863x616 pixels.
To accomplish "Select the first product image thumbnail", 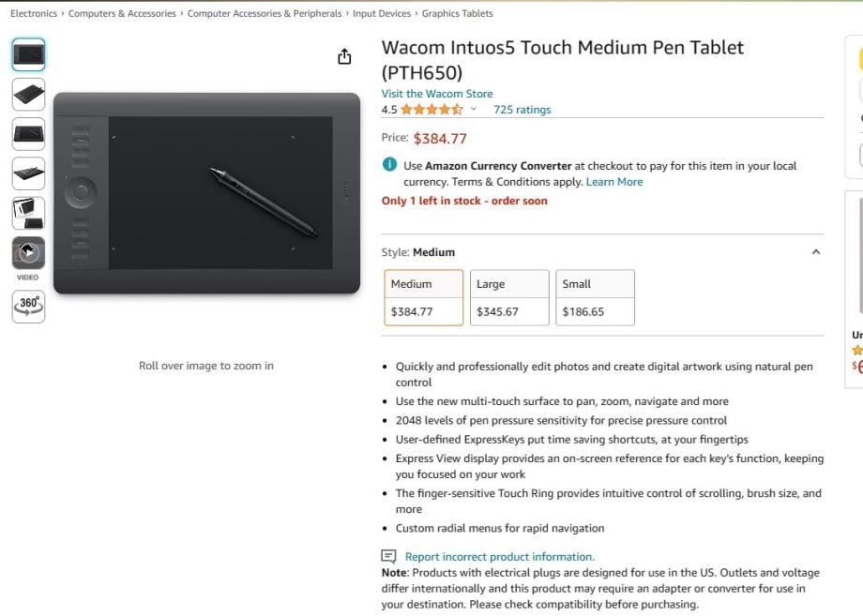I will (x=28, y=54).
